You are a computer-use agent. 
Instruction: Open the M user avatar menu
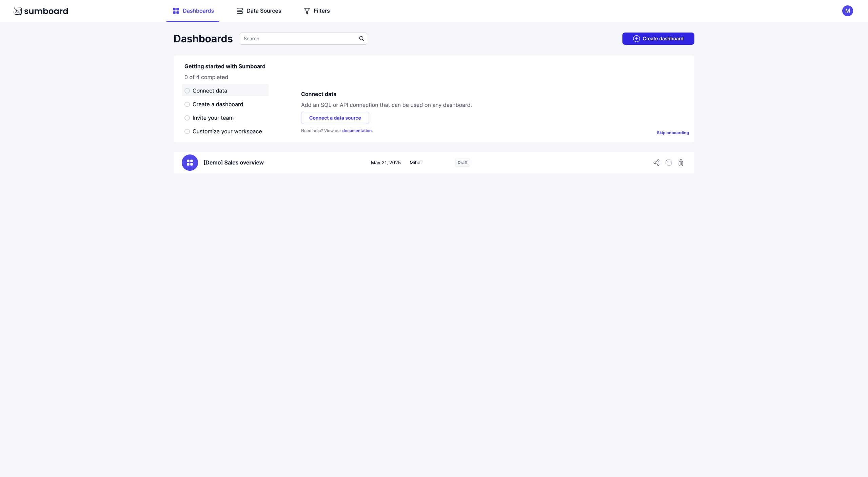pos(847,11)
